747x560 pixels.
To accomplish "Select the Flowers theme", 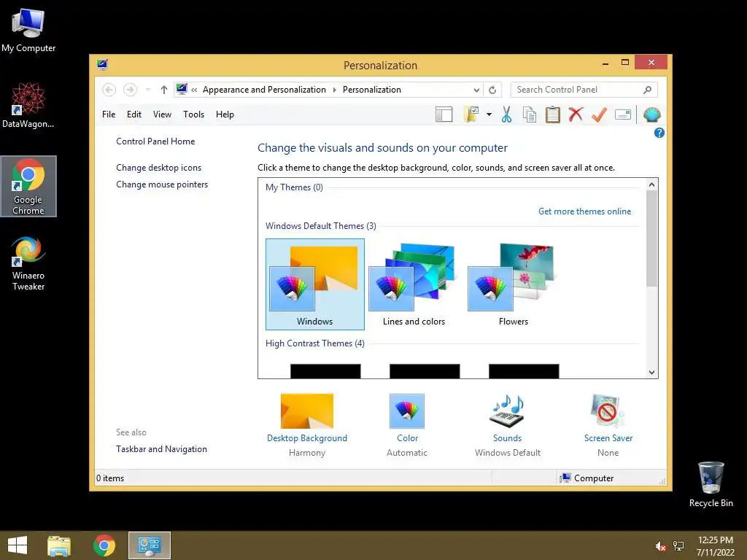I will (513, 284).
